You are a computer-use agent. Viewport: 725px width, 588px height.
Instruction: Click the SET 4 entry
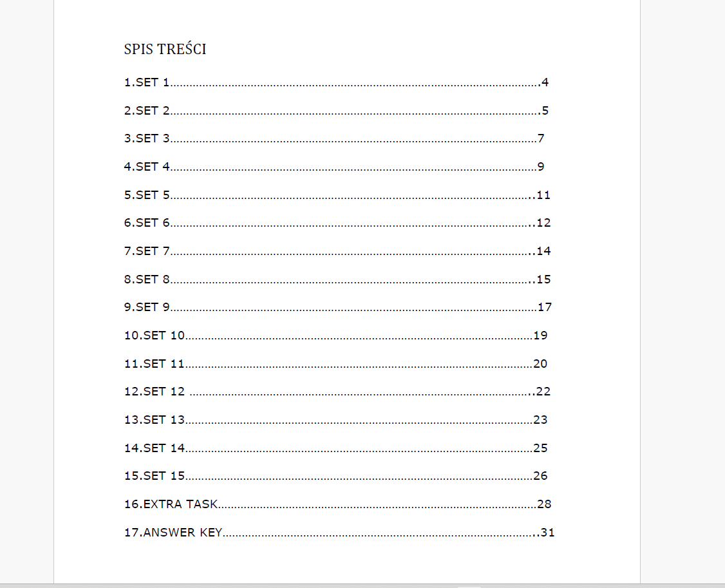(147, 167)
